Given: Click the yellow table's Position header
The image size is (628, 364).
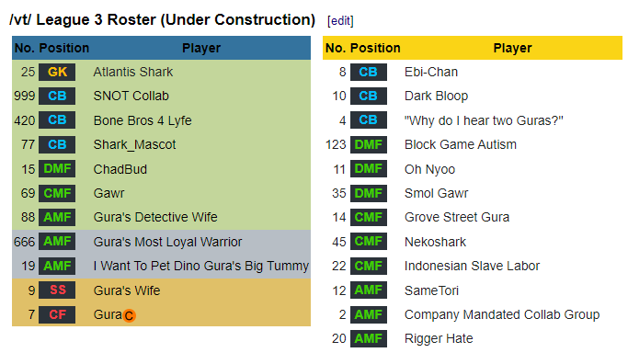Looking at the screenshot, I should click(375, 48).
